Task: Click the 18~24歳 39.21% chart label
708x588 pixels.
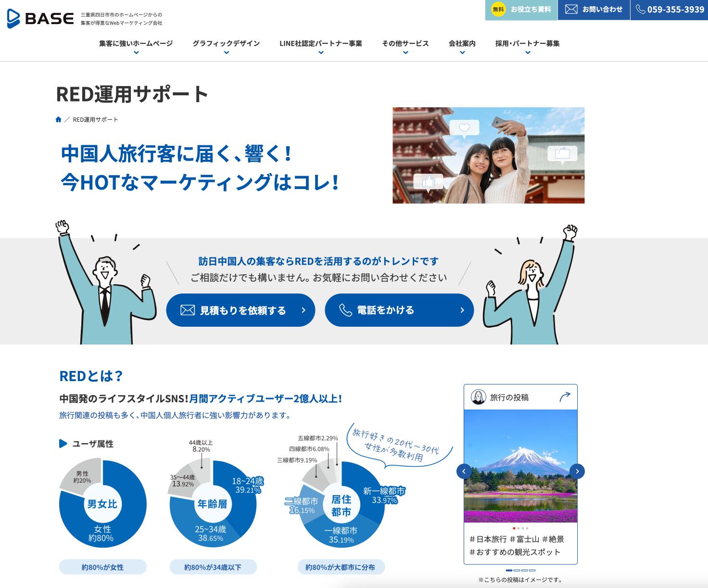Action: pyautogui.click(x=248, y=485)
